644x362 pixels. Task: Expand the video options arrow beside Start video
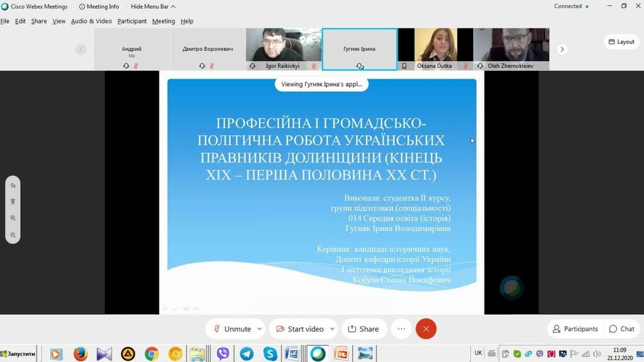pyautogui.click(x=331, y=329)
